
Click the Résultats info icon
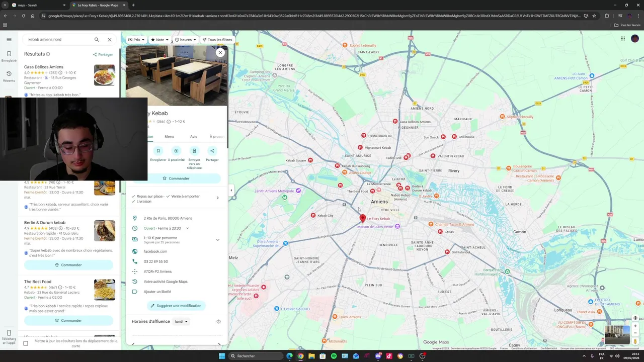tap(48, 54)
